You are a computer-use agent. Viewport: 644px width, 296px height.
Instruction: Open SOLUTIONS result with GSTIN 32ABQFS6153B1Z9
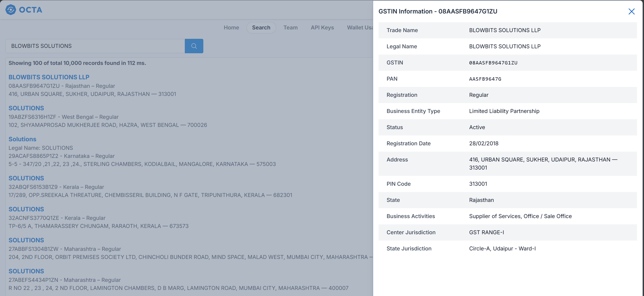click(x=26, y=178)
